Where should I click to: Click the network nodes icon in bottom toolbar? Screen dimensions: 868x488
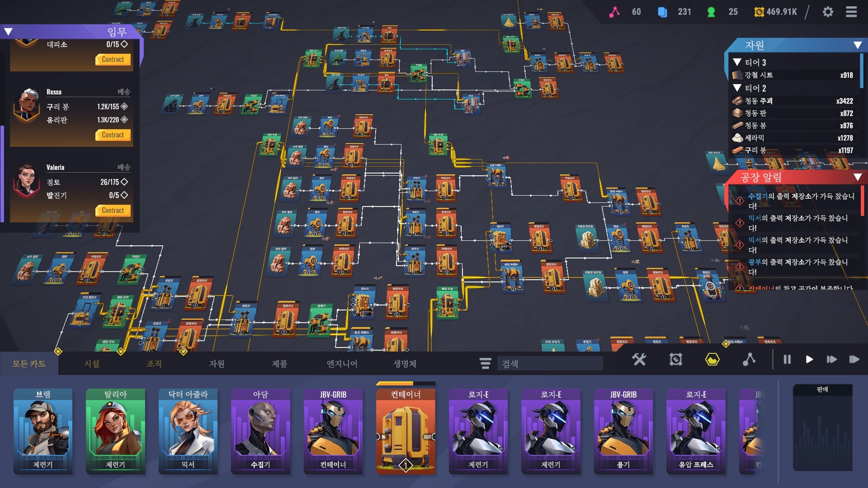749,360
